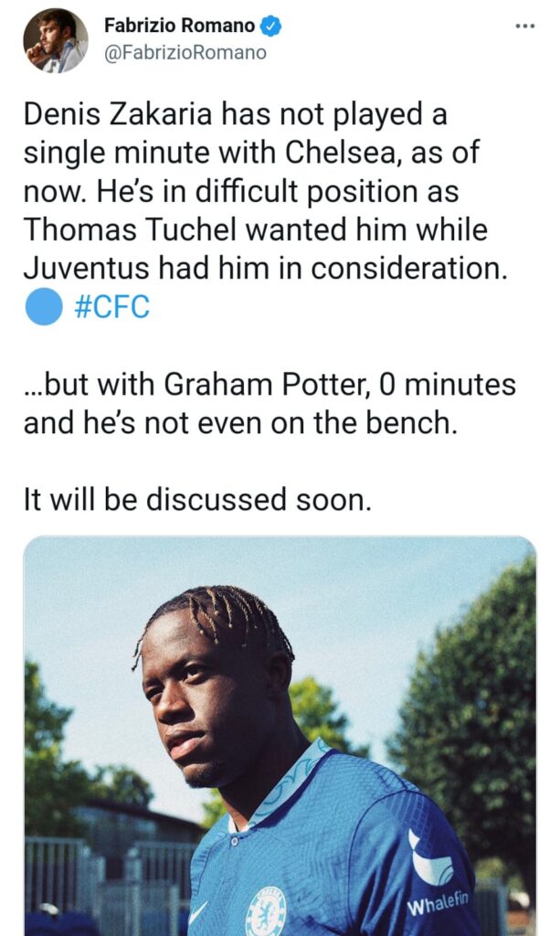Open the @FabrizioRomano handle link
Image resolution: width=560 pixels, height=936 pixels.
185,53
